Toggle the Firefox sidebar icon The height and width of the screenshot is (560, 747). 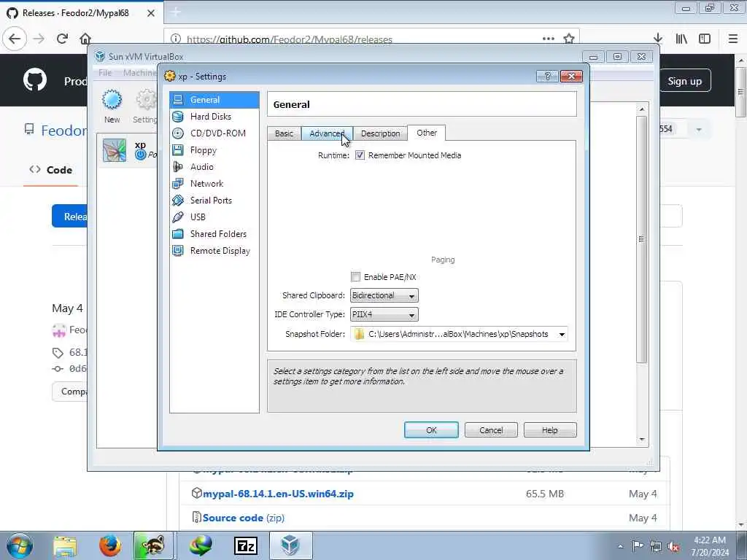(x=705, y=39)
